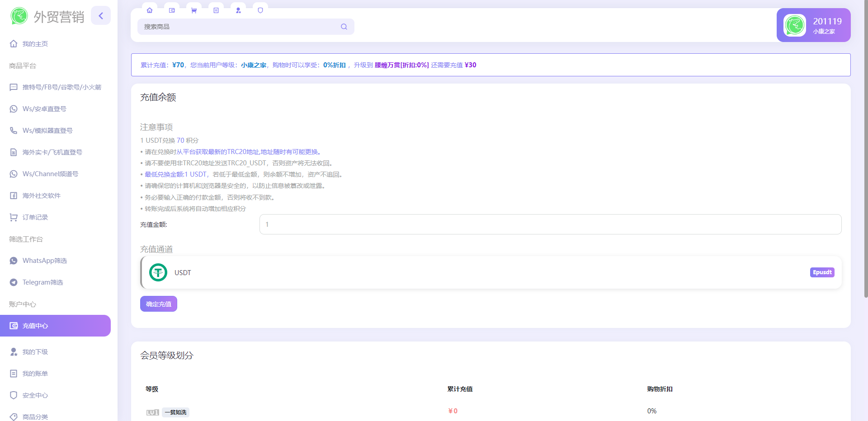Image resolution: width=868 pixels, height=421 pixels.
Task: Select the Telegram筛选 sidebar icon
Action: (14, 282)
